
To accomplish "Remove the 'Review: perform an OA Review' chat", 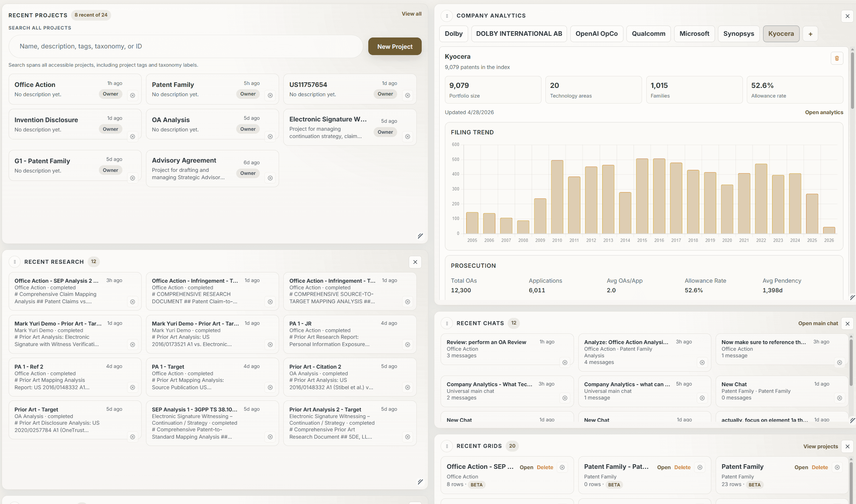I will point(565,363).
